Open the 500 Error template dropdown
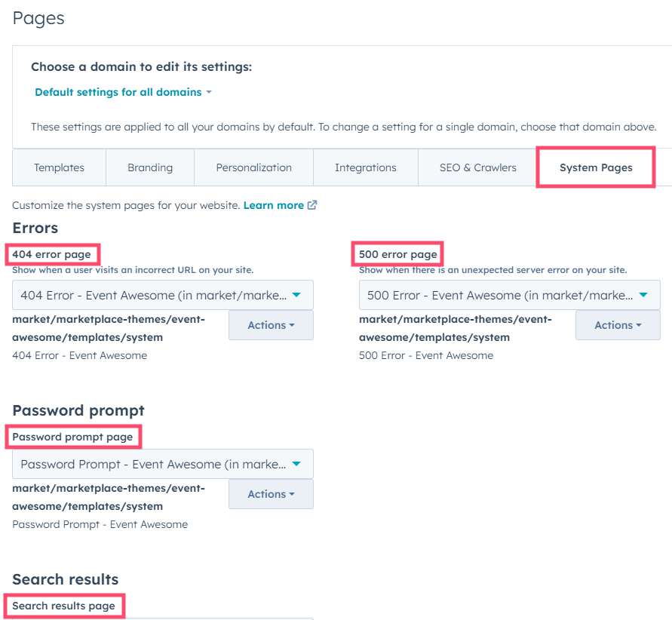This screenshot has width=672, height=620. [510, 295]
